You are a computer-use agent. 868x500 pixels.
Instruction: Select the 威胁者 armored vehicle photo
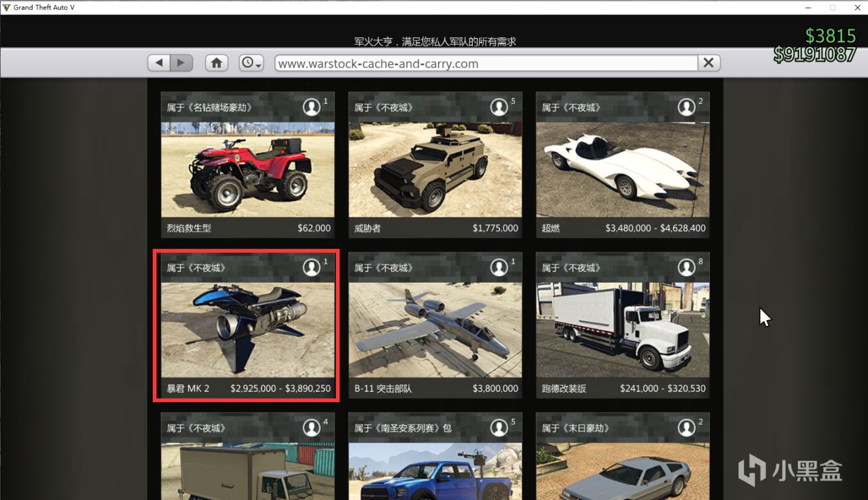click(x=435, y=170)
